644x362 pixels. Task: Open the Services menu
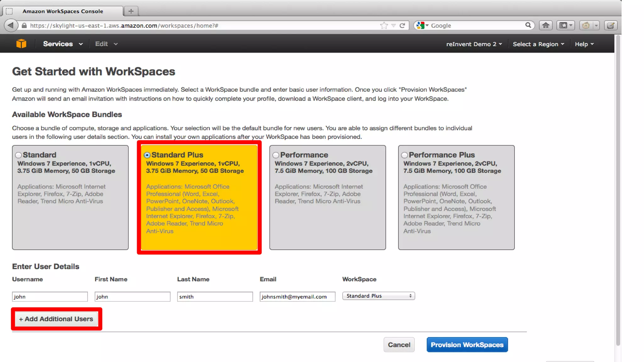click(63, 44)
